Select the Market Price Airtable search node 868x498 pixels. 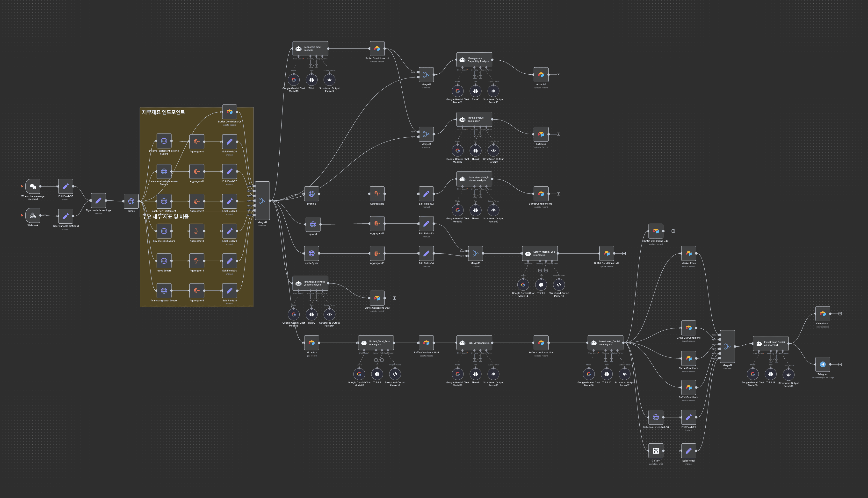688,253
